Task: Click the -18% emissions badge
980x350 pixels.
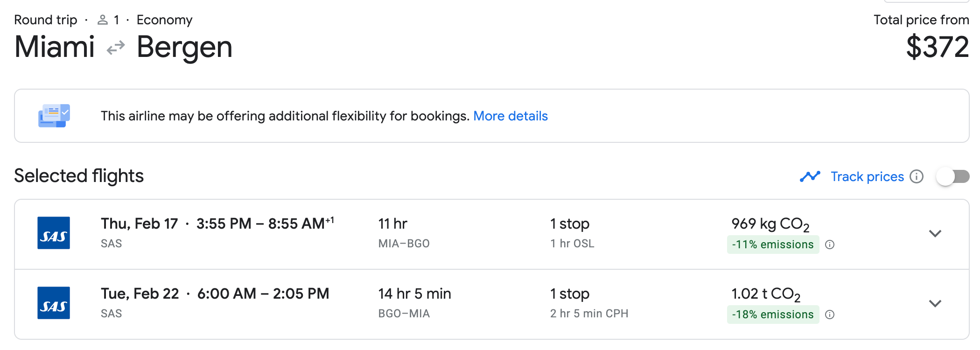Action: pos(772,315)
